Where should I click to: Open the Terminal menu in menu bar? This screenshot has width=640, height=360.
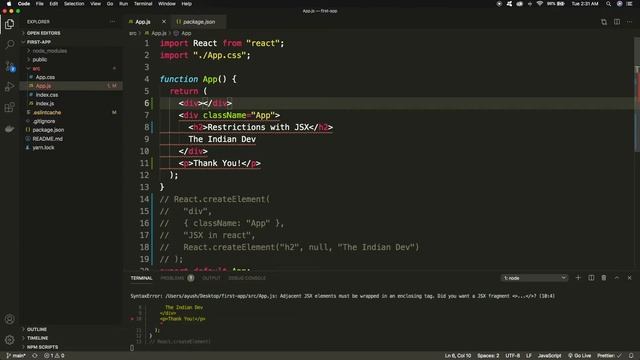coord(143,4)
